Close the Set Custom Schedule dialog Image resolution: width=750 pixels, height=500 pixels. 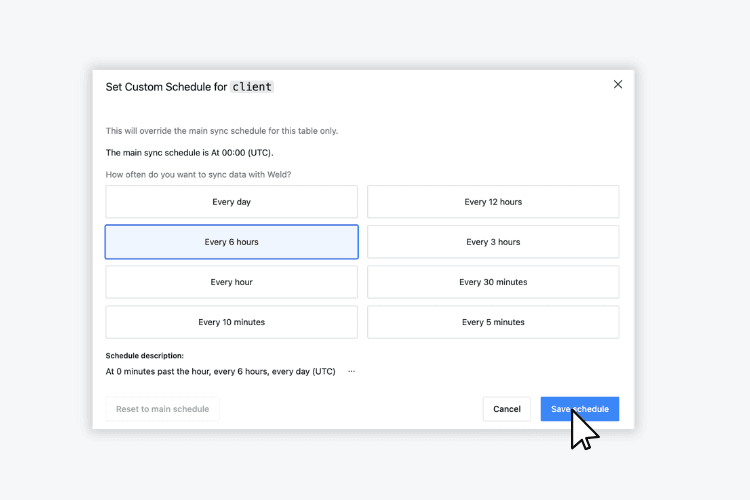617,85
